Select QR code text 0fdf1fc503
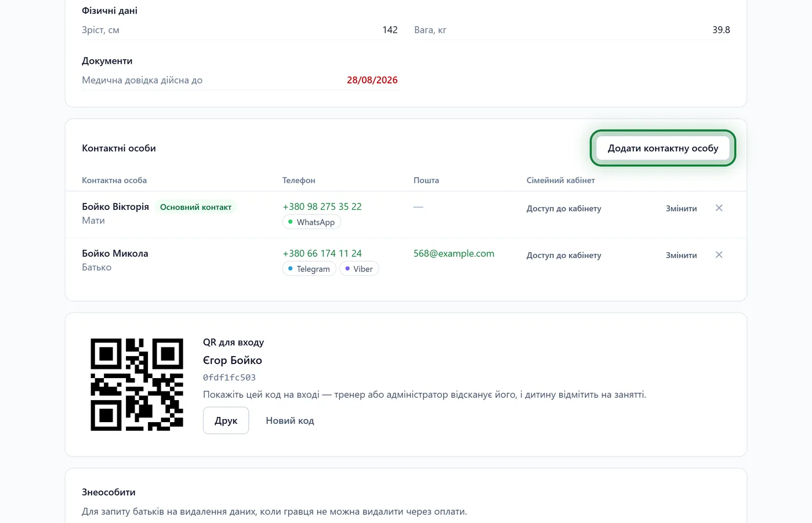 [x=229, y=377]
